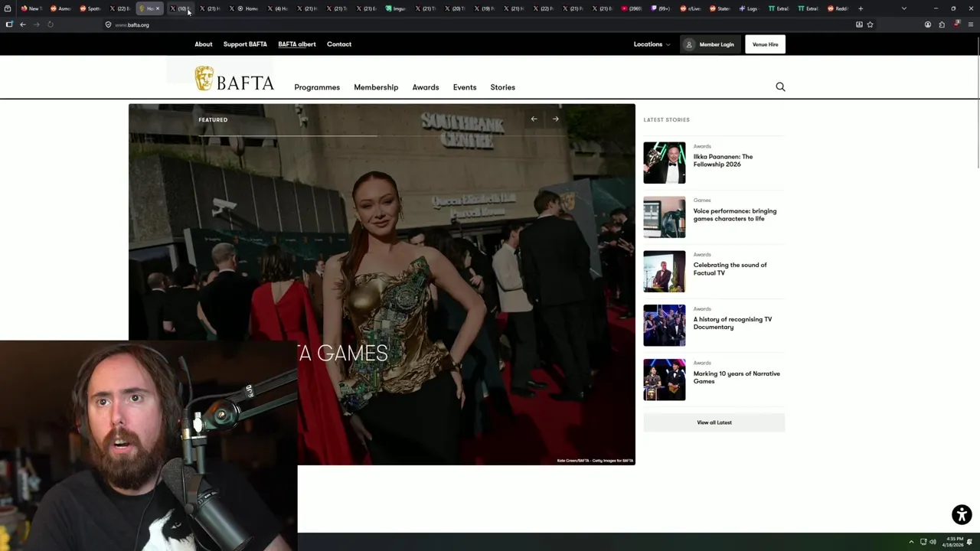
Task: Click the featured slideshow progress bar
Action: point(383,135)
